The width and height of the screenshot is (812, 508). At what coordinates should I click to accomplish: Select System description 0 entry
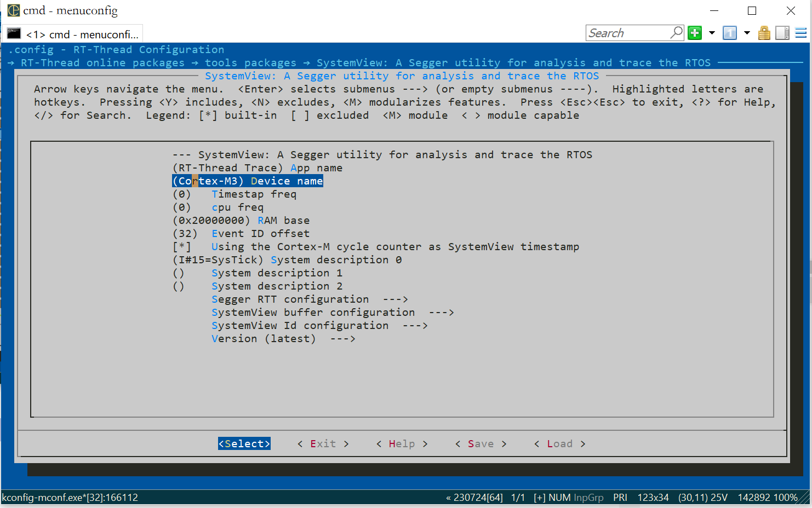(x=287, y=260)
